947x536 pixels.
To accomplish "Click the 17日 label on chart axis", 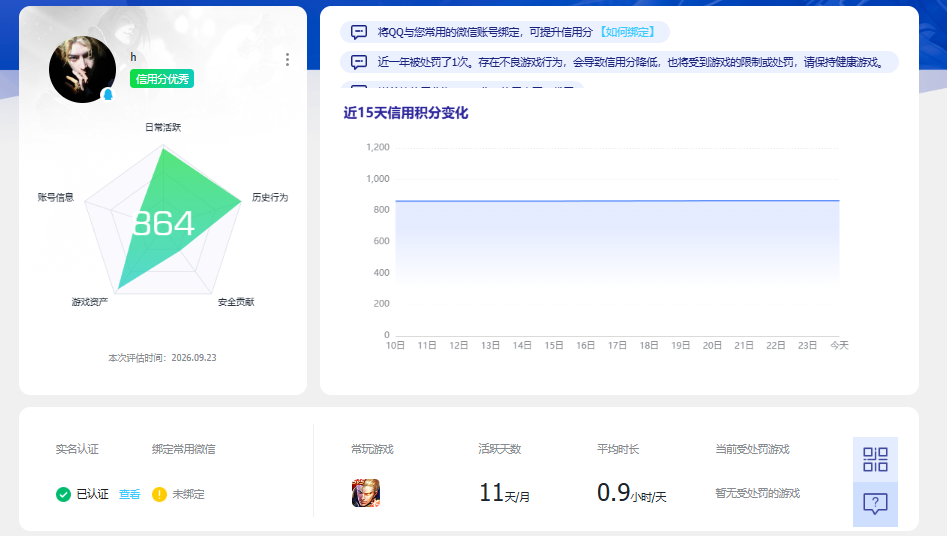I will (617, 345).
